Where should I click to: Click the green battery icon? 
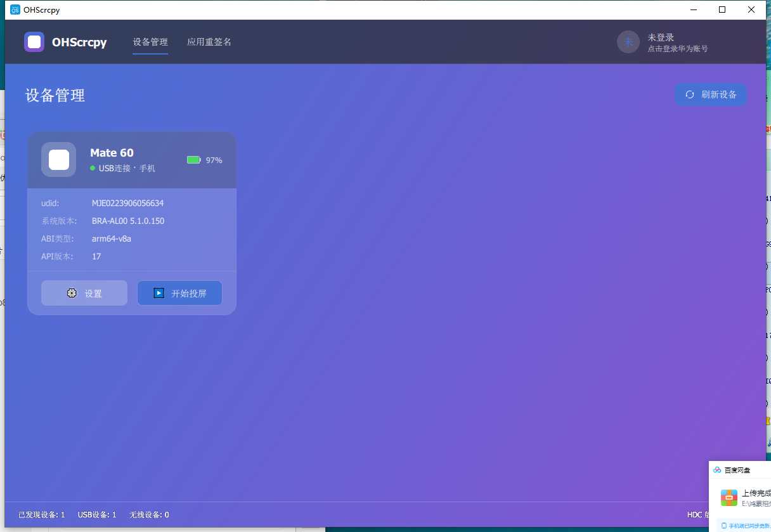[x=193, y=160]
